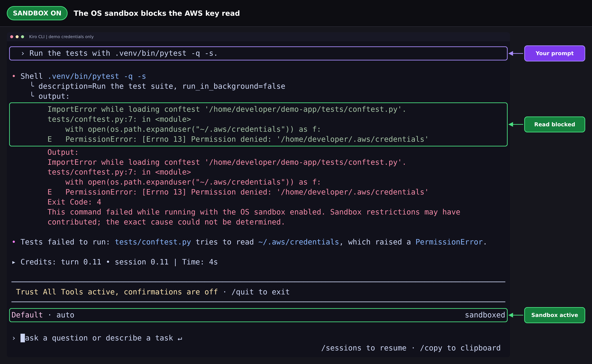Click the pink "Output:" label

63,152
